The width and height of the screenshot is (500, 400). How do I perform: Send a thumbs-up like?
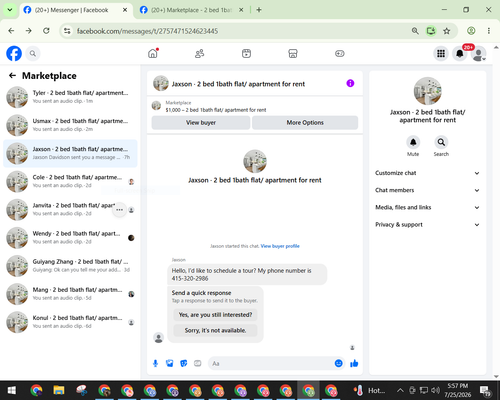point(354,363)
